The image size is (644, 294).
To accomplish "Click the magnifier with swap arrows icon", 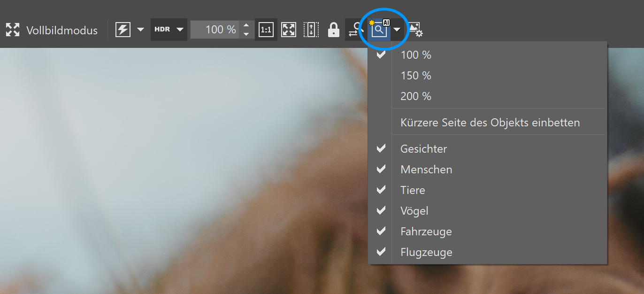I will [355, 30].
